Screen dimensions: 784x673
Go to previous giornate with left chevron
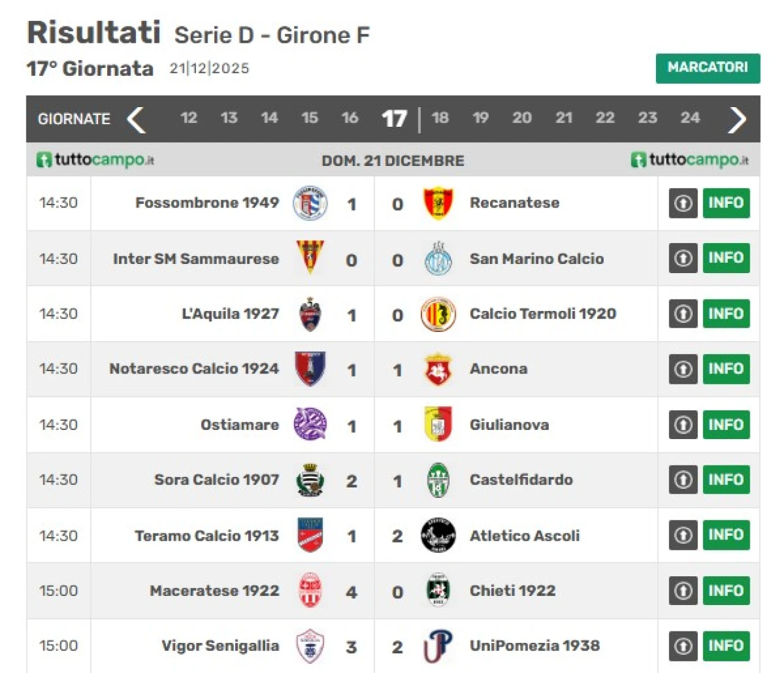[136, 119]
